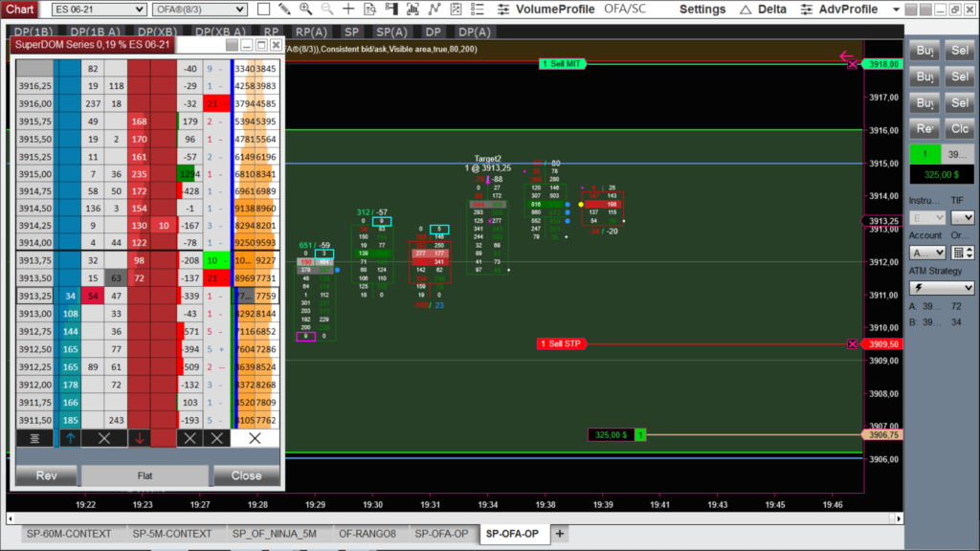
Task: Click the Clo button in Chart Trader
Action: pos(959,129)
